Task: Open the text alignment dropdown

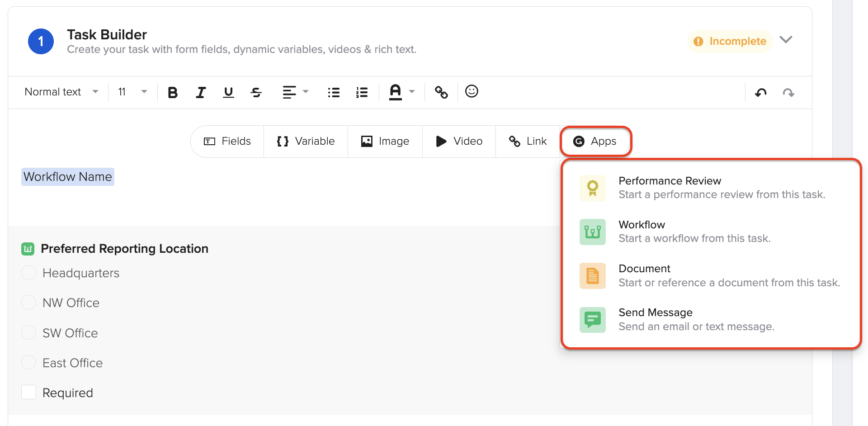Action: [x=295, y=92]
